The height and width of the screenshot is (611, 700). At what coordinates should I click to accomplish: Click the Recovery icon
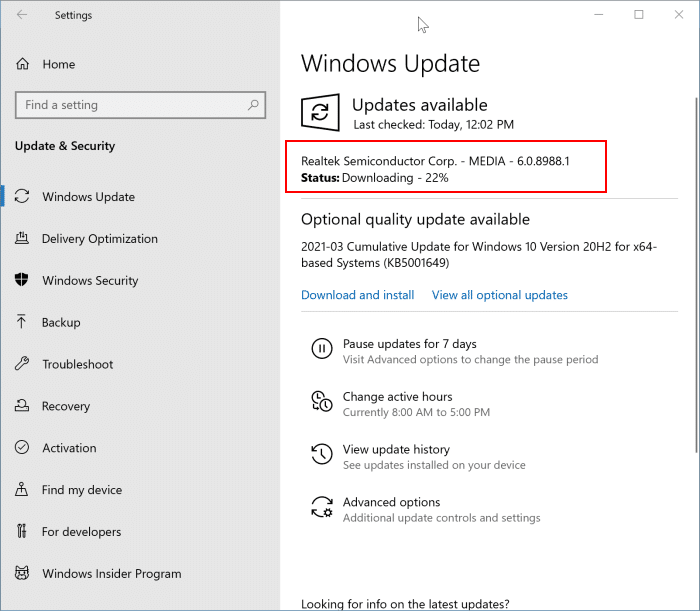pyautogui.click(x=22, y=405)
